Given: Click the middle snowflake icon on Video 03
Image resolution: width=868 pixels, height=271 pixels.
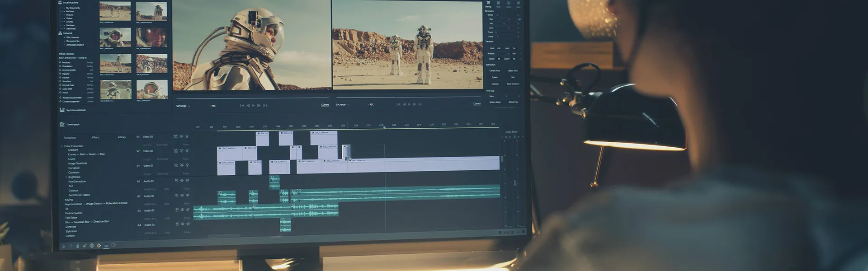Looking at the screenshot, I should (181, 136).
